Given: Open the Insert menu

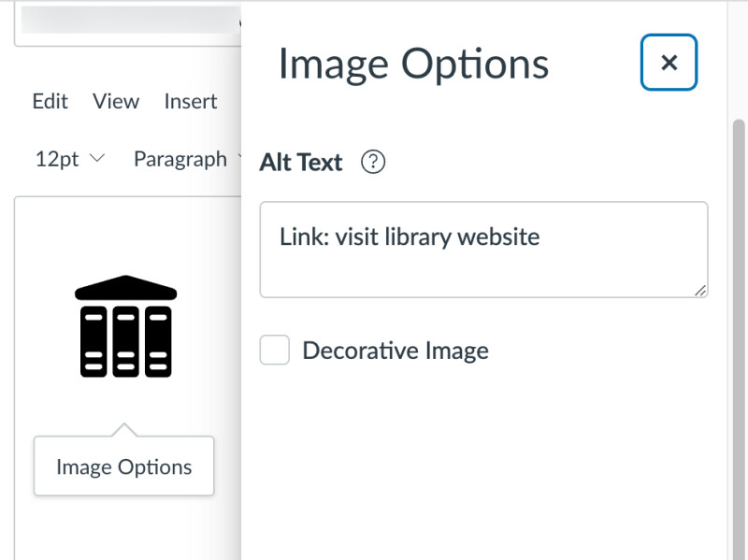Looking at the screenshot, I should pos(190,101).
